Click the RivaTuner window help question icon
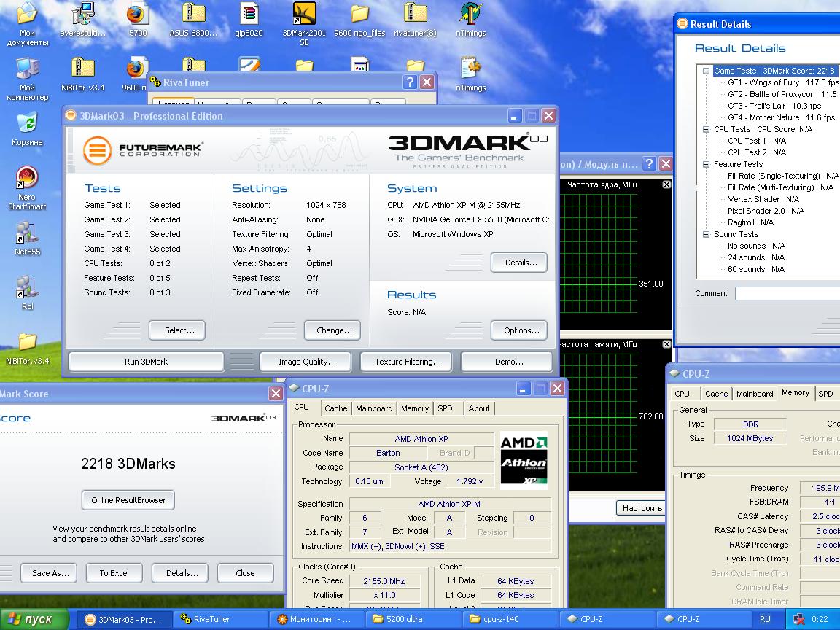The width and height of the screenshot is (840, 630). 410,82
